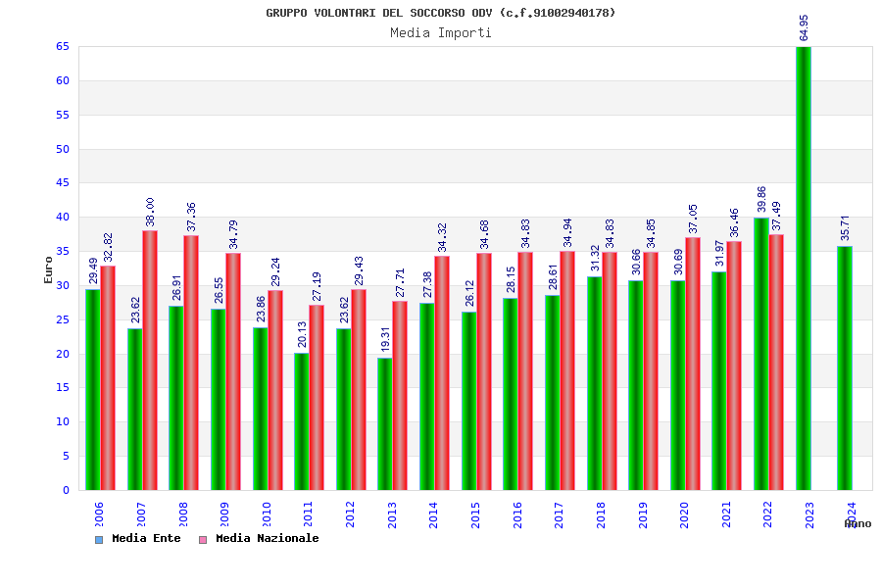Click the 2017 year axis label
The image size is (882, 588).
coord(559,514)
